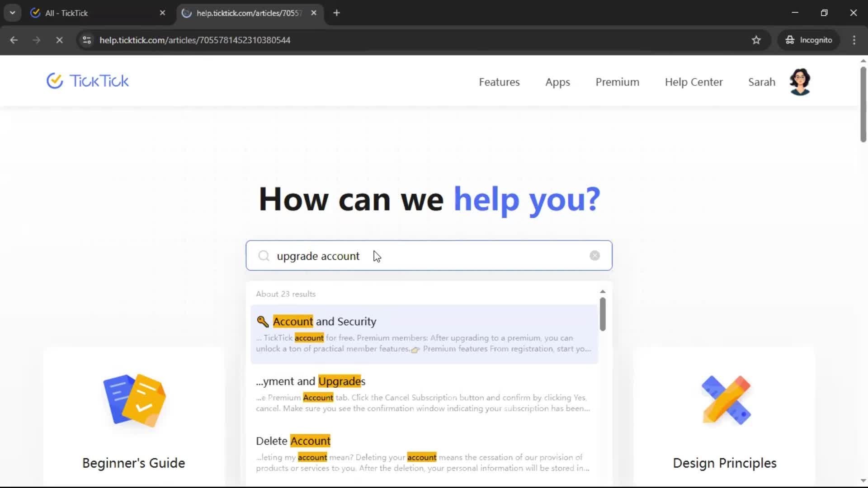Viewport: 868px width, 488px height.
Task: Open the Beginner's Guide document icon
Action: (134, 400)
